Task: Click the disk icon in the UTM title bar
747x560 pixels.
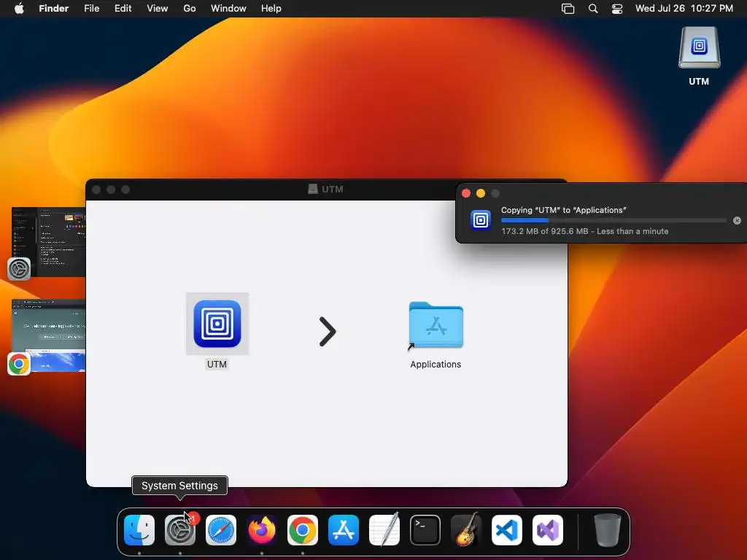Action: [x=312, y=189]
